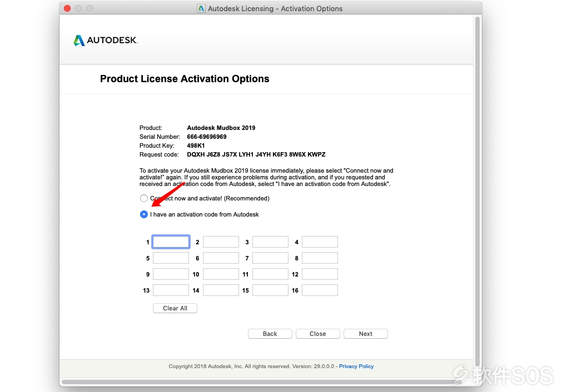
Task: Click activation code field 4
Action: click(320, 242)
